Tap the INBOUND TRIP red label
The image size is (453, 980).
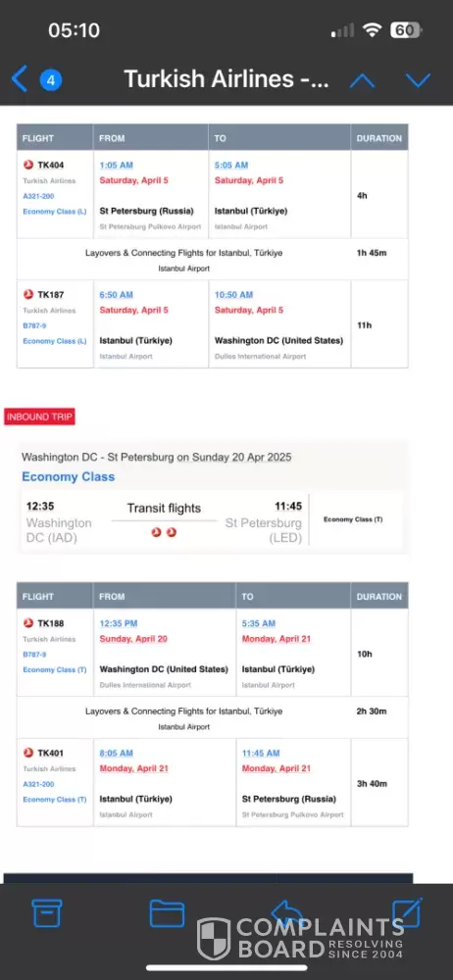pos(39,416)
